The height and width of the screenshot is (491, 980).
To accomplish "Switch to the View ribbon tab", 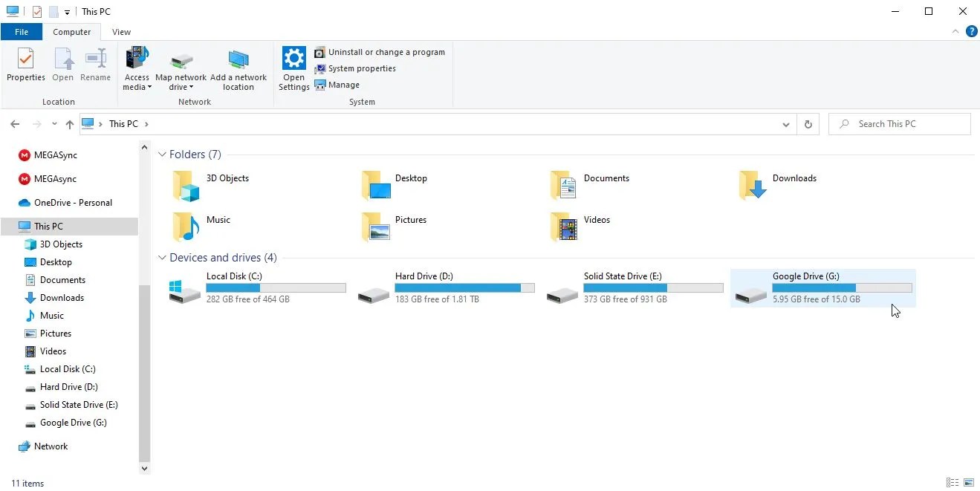I will [x=121, y=32].
